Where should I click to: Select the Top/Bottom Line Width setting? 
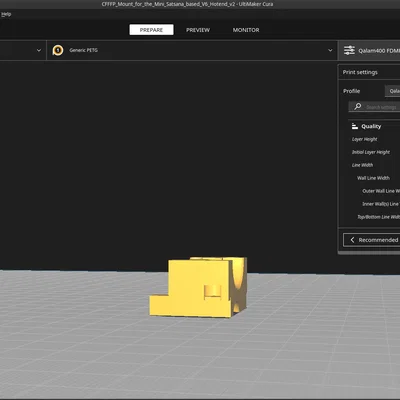point(378,217)
